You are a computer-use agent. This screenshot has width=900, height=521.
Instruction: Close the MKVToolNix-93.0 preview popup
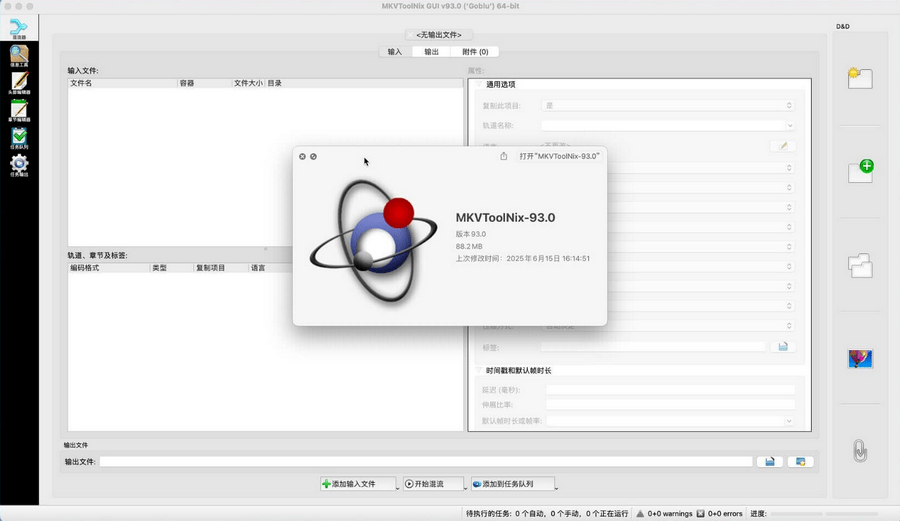tap(302, 156)
